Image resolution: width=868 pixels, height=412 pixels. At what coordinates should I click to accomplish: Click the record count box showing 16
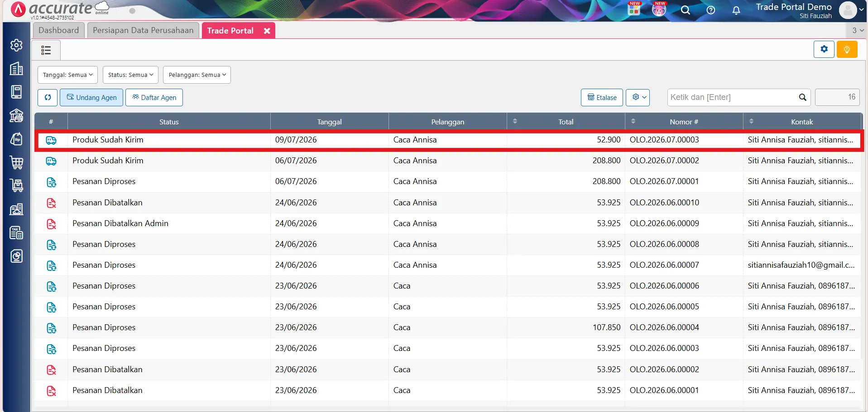coord(837,97)
